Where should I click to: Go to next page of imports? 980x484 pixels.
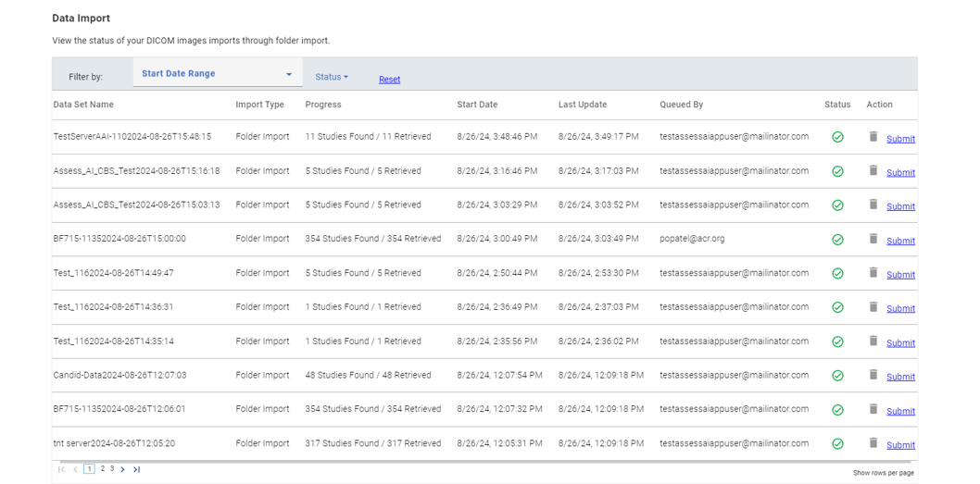[x=122, y=469]
